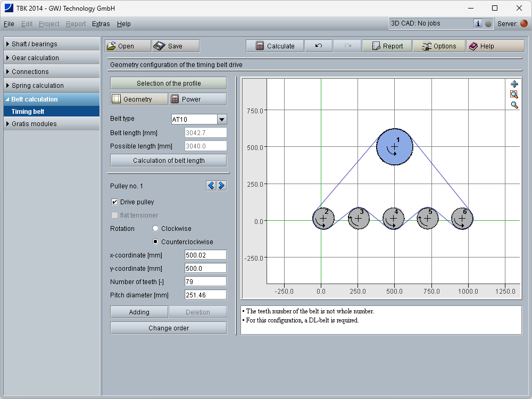This screenshot has height=399, width=532.
Task: Expand the Shaft / bearings section
Action: 52,44
